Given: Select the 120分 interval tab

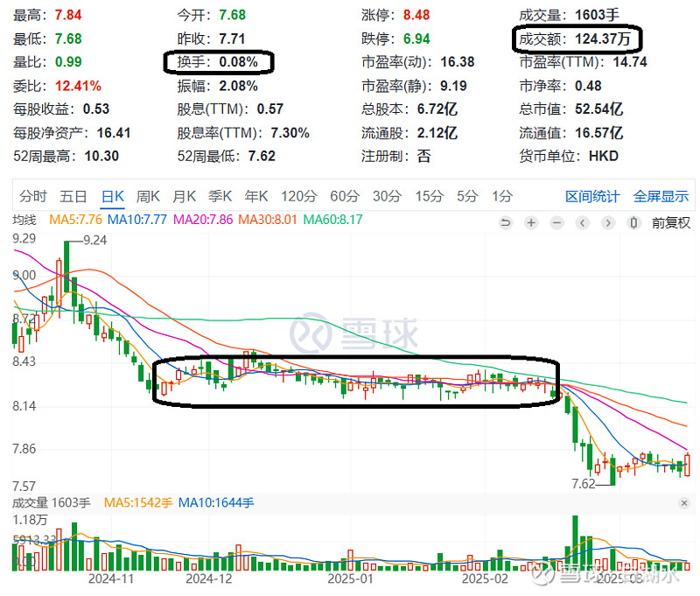Looking at the screenshot, I should pos(299,196).
